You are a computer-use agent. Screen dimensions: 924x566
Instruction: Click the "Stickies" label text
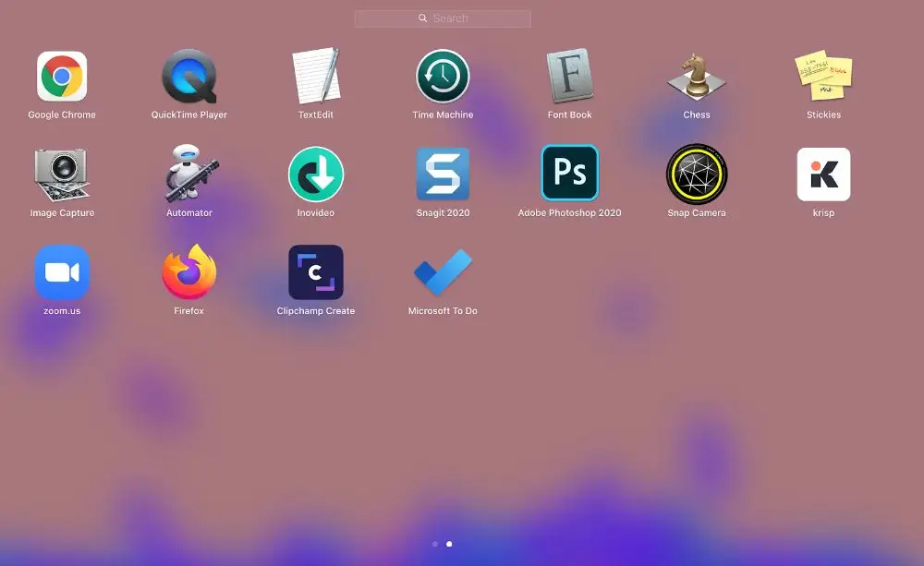click(823, 114)
